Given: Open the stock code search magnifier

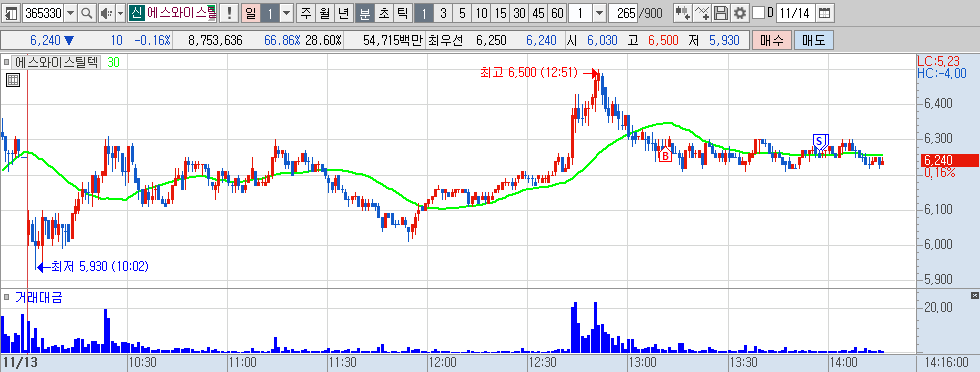Looking at the screenshot, I should (x=87, y=13).
